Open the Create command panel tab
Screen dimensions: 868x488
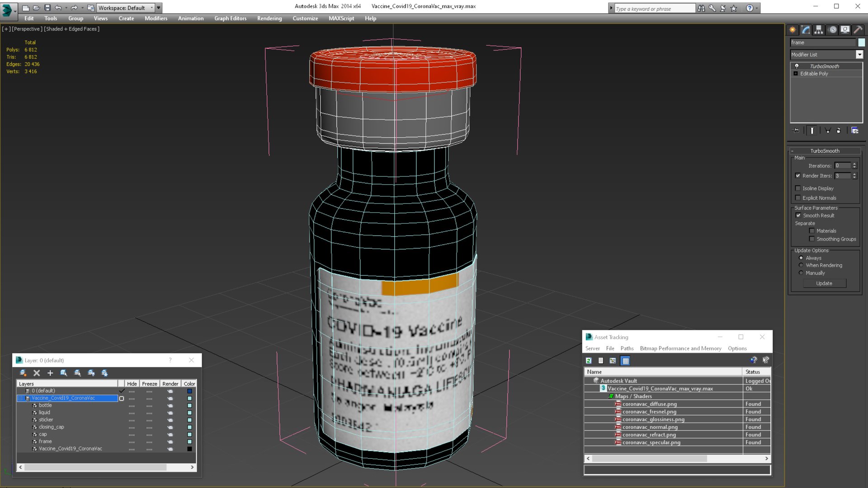tap(793, 30)
